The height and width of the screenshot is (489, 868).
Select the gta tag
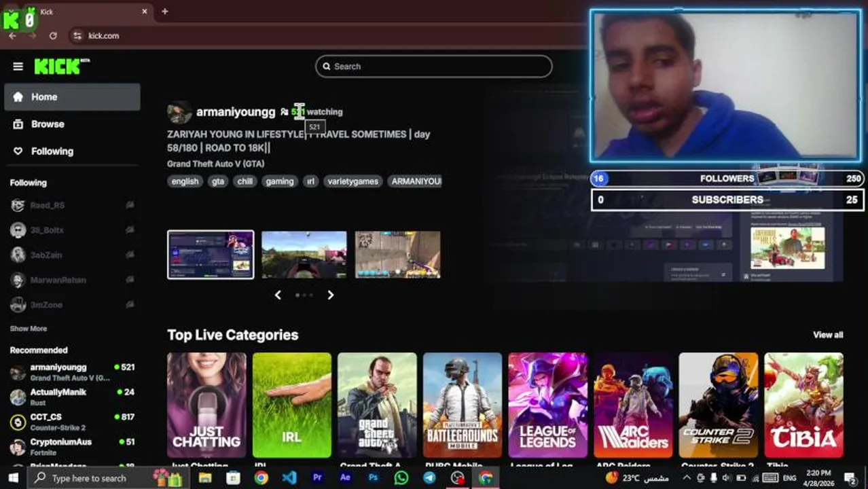(x=218, y=181)
